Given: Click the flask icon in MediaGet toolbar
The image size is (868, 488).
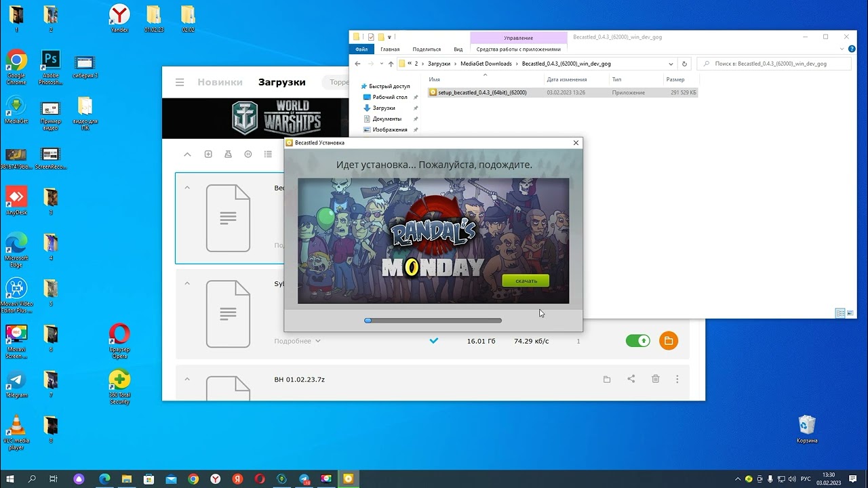Looking at the screenshot, I should click(228, 154).
